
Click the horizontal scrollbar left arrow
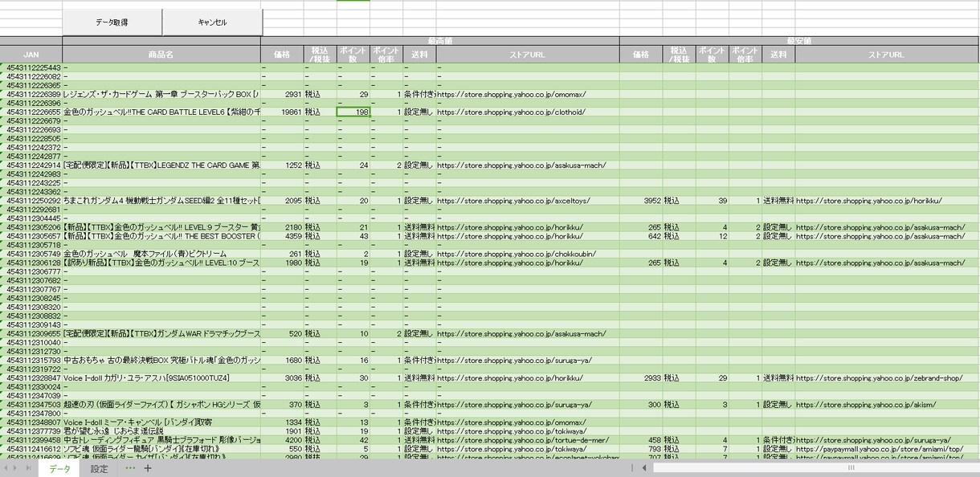pos(643,467)
